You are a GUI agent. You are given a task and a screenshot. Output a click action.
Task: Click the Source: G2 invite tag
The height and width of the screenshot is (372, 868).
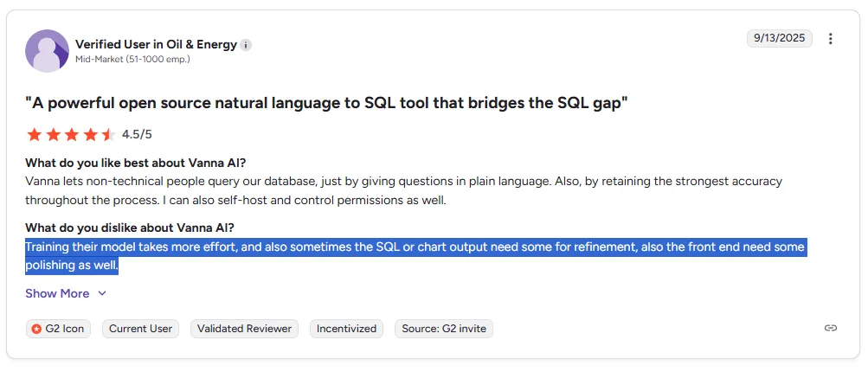pyautogui.click(x=444, y=329)
